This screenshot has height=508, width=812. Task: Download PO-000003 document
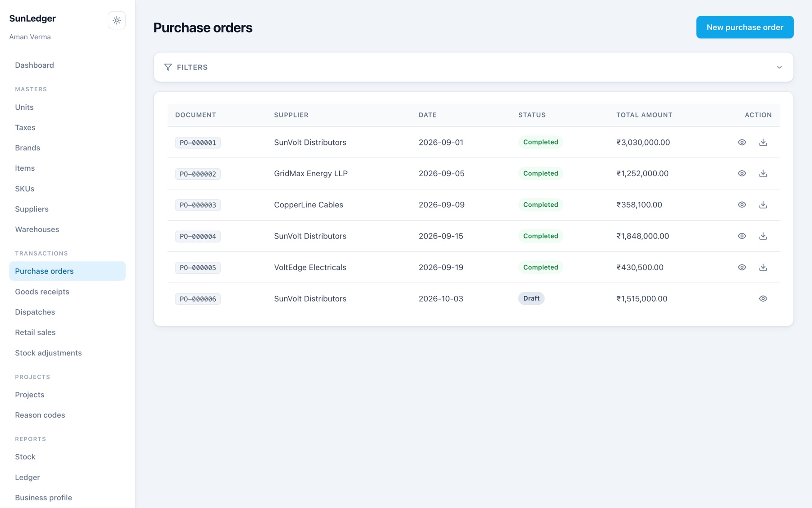pos(763,205)
